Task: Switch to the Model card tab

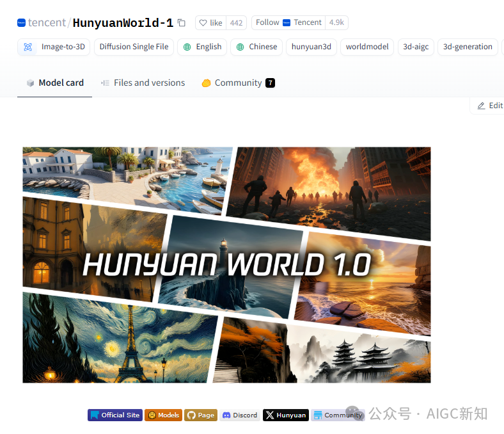Action: coord(54,83)
